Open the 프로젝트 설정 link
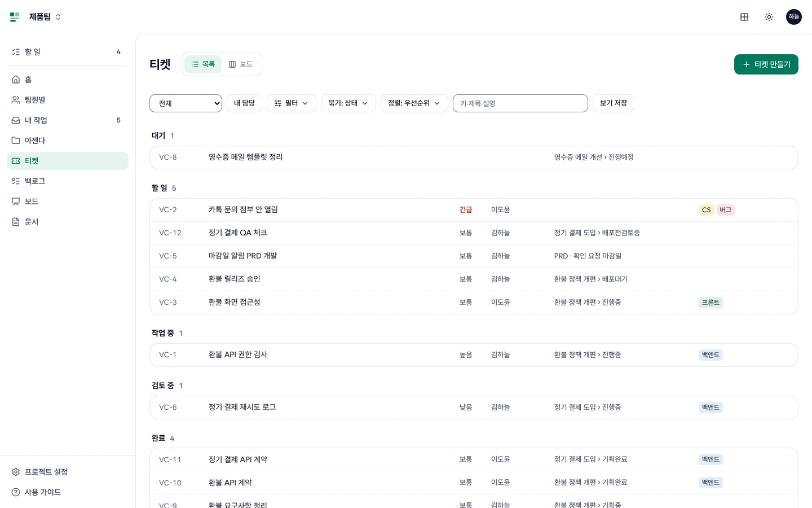The width and height of the screenshot is (812, 508). click(x=68, y=472)
